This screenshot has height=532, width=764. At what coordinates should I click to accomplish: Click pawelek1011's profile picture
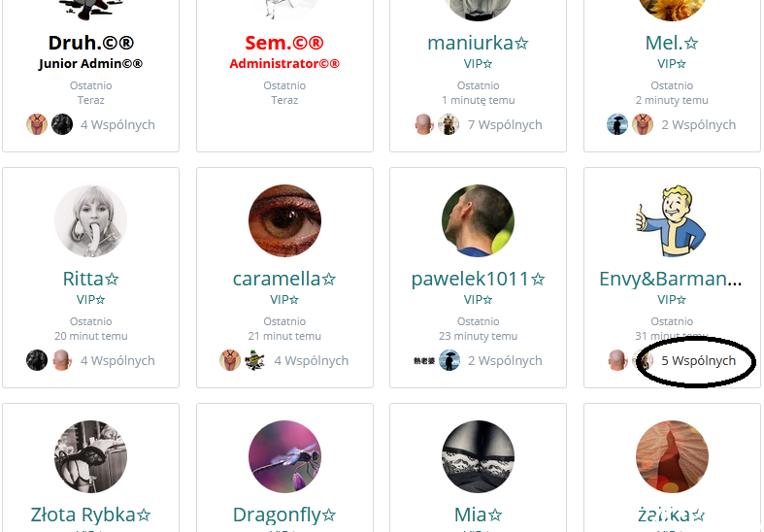478,220
